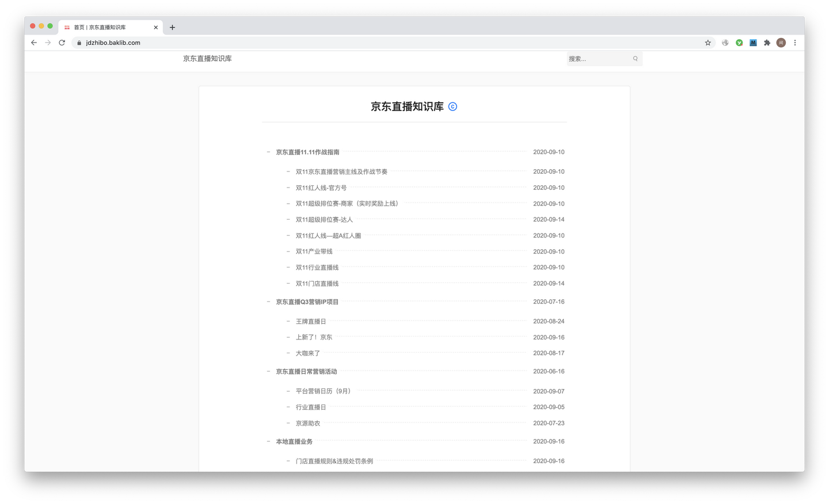Select the 首页 | 京东直播知识库 browser tab
The width and height of the screenshot is (829, 504).
pyautogui.click(x=111, y=27)
